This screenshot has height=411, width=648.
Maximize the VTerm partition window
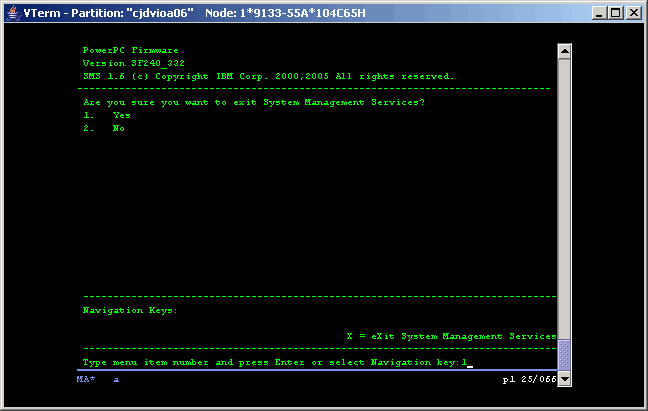click(615, 12)
